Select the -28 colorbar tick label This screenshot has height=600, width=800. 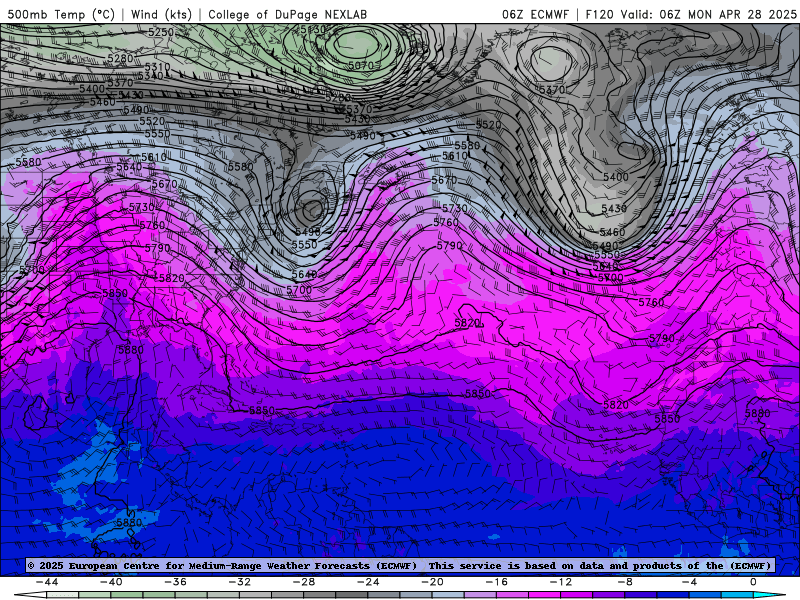(x=304, y=582)
